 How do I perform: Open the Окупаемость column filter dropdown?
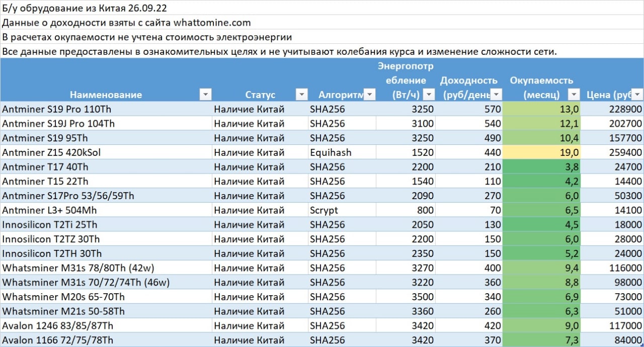click(574, 95)
